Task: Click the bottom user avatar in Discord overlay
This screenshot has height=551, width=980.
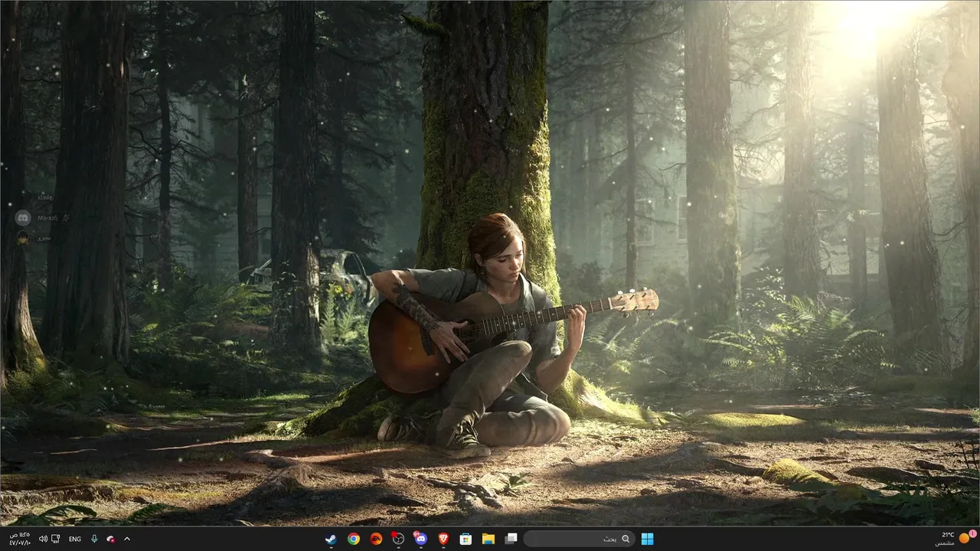Action: (22, 238)
